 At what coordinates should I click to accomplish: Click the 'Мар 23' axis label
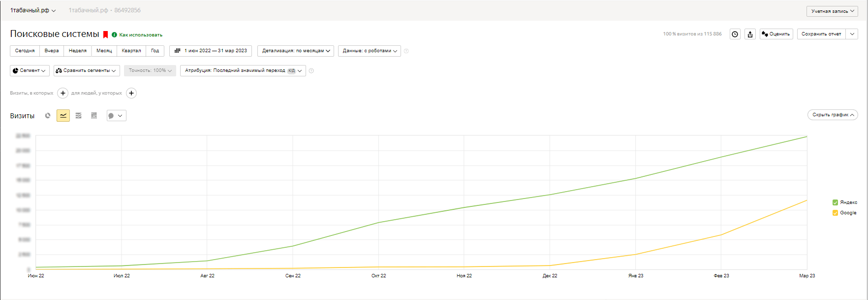(x=807, y=276)
